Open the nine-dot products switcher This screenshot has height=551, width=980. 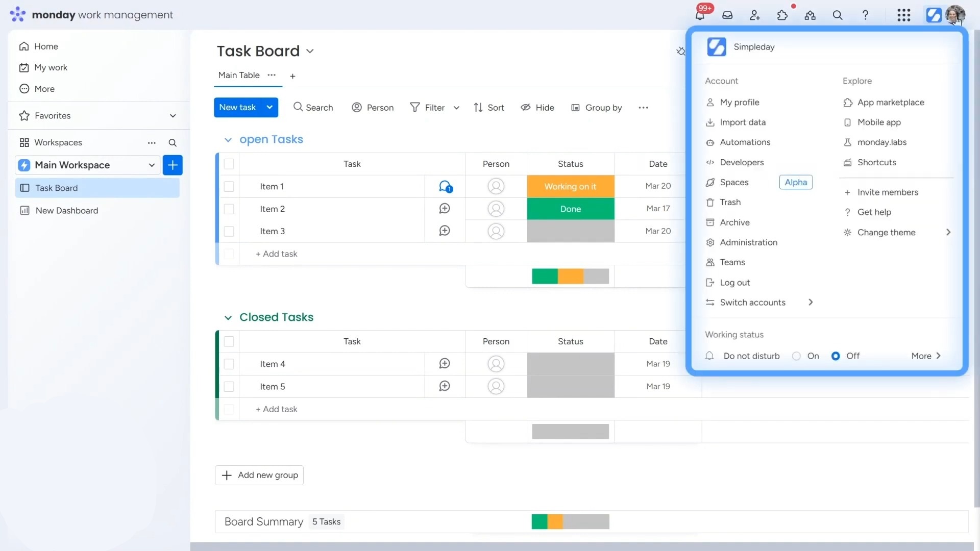pos(904,15)
